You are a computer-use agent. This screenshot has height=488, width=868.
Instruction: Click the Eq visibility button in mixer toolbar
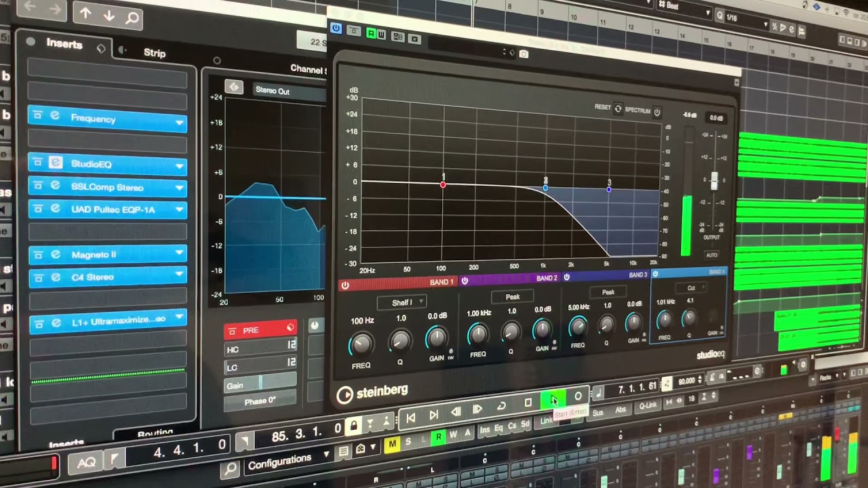498,428
